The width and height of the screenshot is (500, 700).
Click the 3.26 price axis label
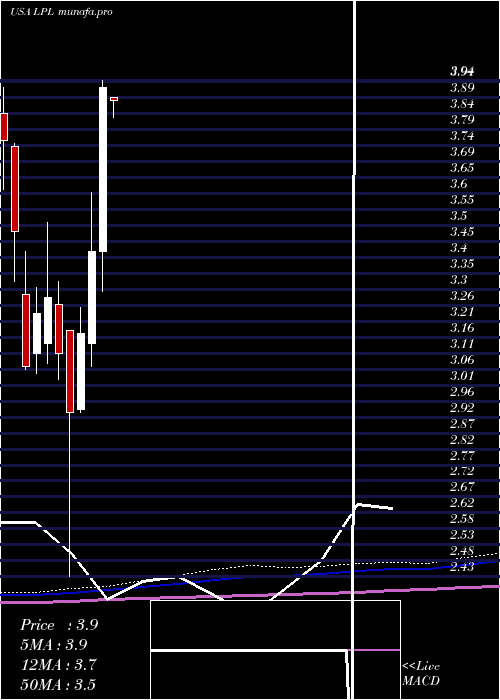click(x=462, y=296)
